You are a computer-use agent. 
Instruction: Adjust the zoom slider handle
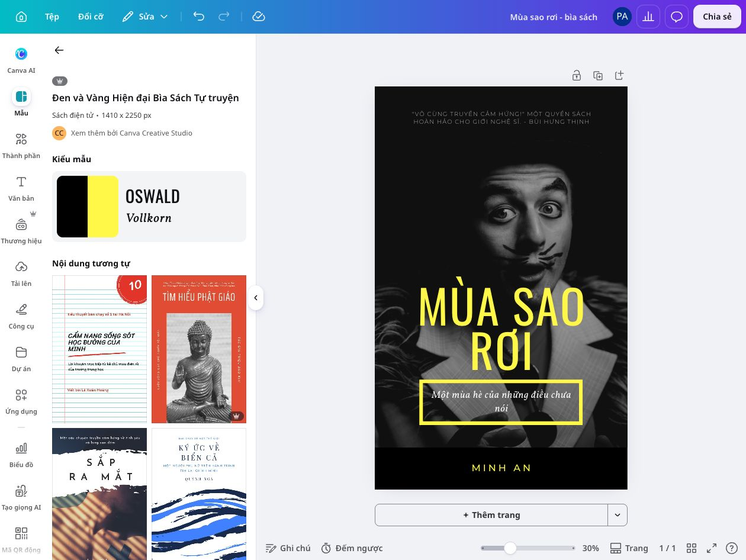[510, 548]
